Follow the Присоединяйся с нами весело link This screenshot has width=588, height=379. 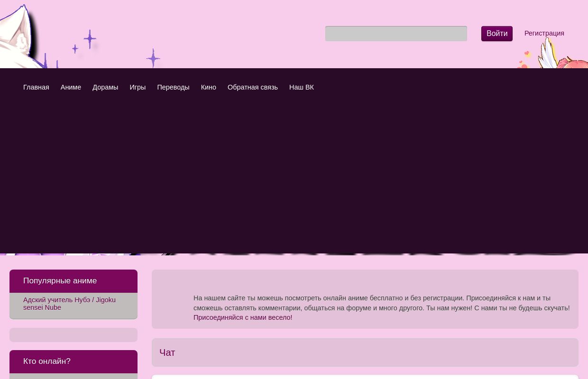(242, 317)
